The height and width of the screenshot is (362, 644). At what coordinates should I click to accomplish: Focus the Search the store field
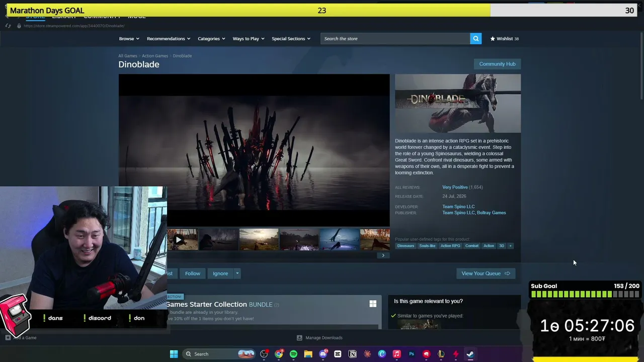click(395, 39)
